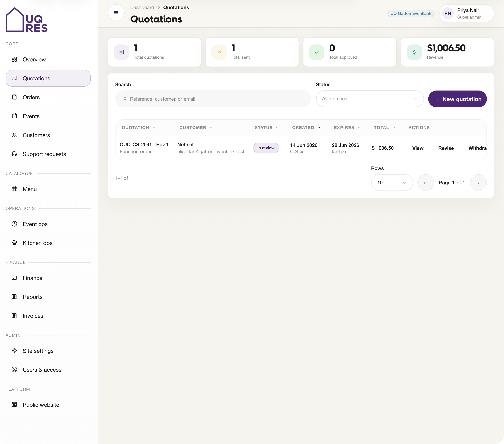
Task: Click the Function order subtitle
Action: (x=135, y=151)
